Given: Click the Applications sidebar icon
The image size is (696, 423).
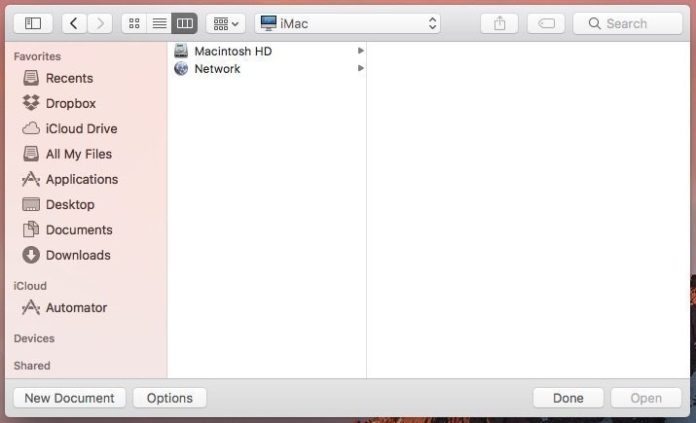Looking at the screenshot, I should pos(31,179).
